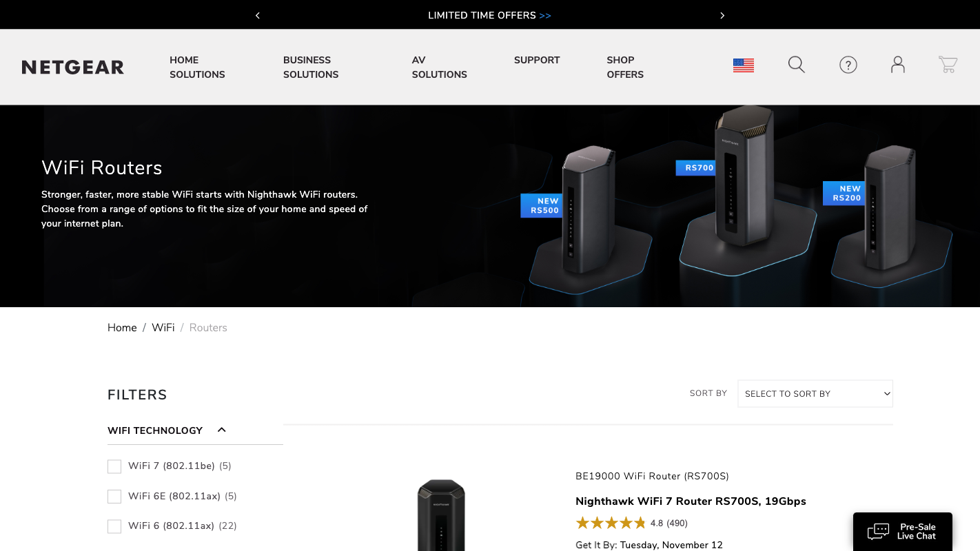This screenshot has width=980, height=551.
Task: Click the (490) review count
Action: click(x=677, y=523)
